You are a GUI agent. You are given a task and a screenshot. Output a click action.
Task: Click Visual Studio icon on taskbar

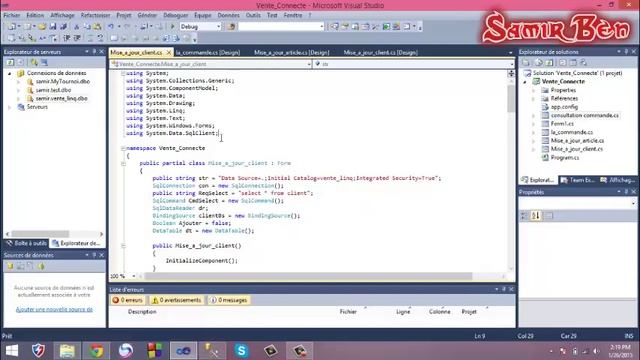point(183,351)
